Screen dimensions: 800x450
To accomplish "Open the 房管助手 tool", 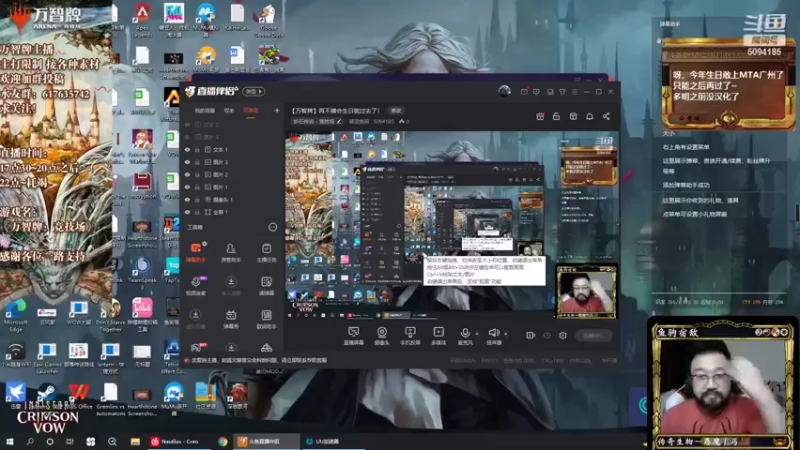I will coord(231,252).
